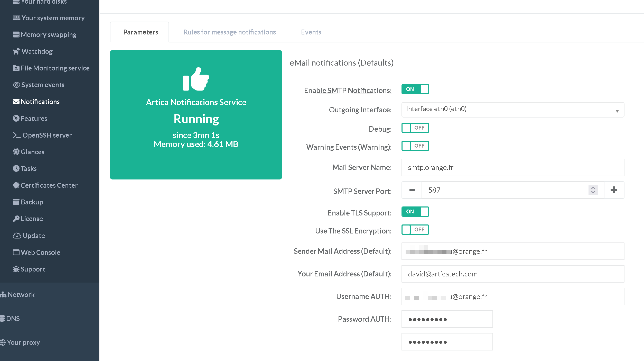This screenshot has width=644, height=361.
Task: Disable the Enable SMTP Notifications toggle
Action: click(415, 89)
